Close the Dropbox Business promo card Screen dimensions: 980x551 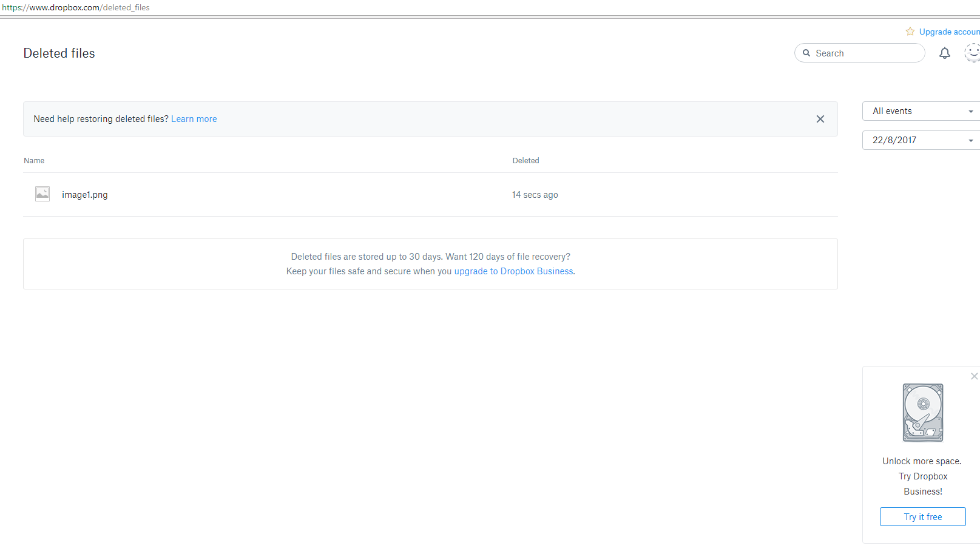point(974,376)
